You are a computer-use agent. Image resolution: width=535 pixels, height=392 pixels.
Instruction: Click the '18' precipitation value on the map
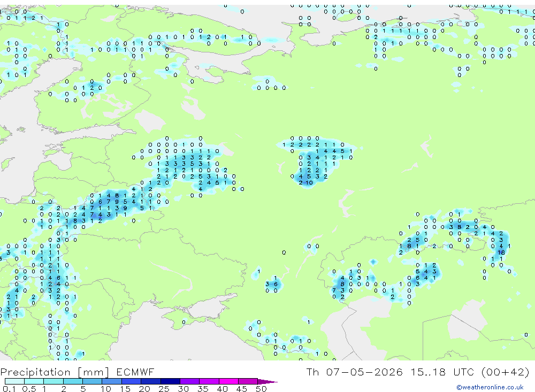tap(501, 252)
